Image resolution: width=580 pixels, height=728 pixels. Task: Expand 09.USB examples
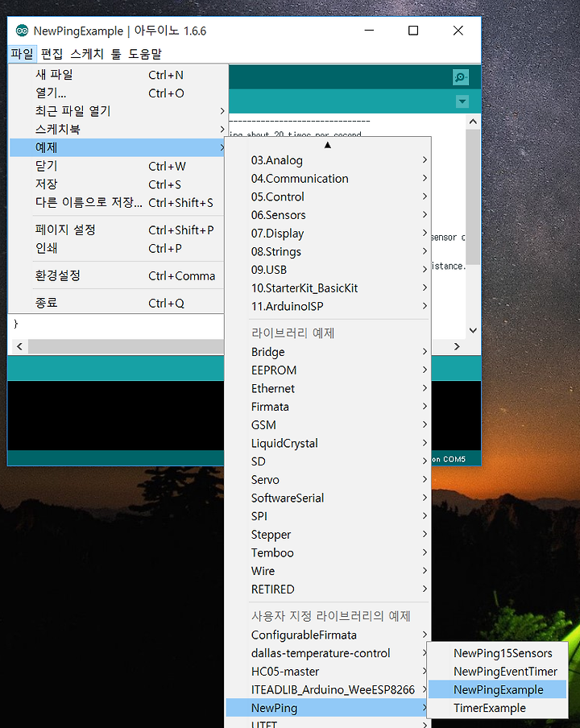tap(328, 270)
